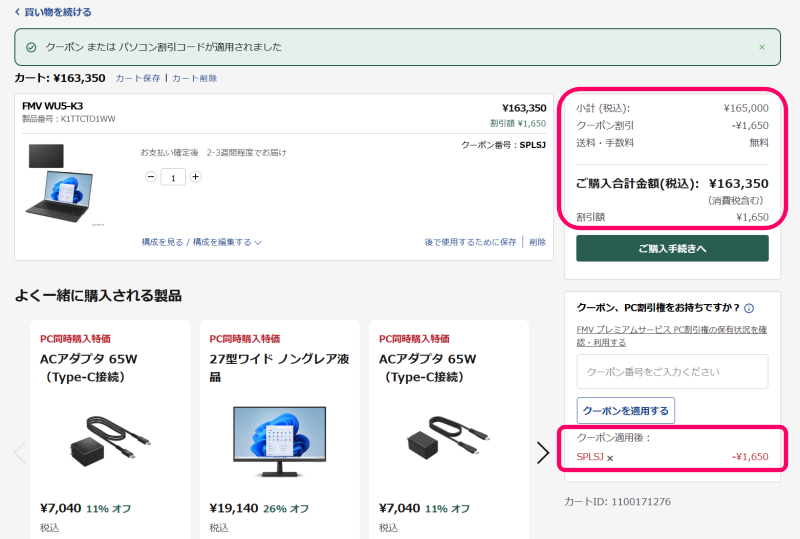Remove the applied SPLSJ coupon via x
The width and height of the screenshot is (800, 539).
(610, 458)
